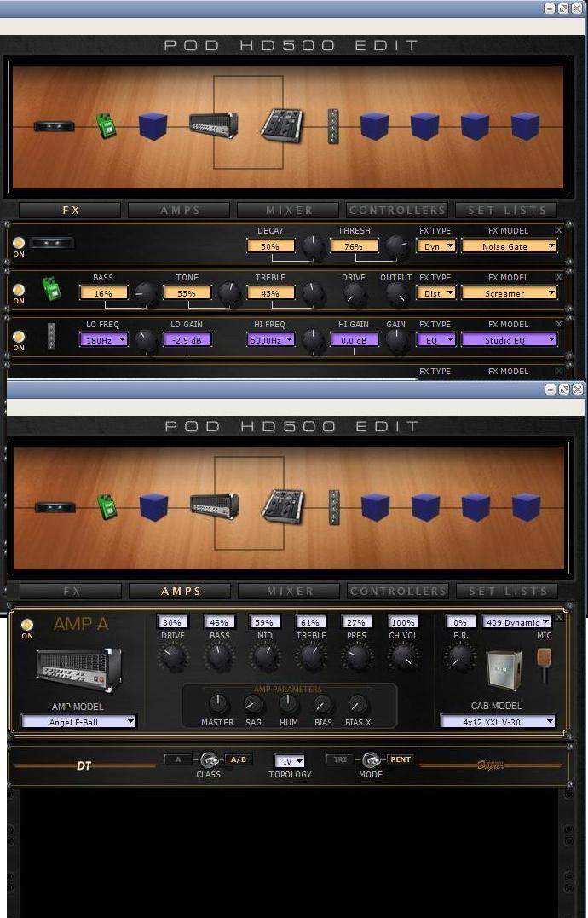Click the DT logo in bottom strip
Image resolution: width=588 pixels, height=918 pixels.
coord(84,765)
